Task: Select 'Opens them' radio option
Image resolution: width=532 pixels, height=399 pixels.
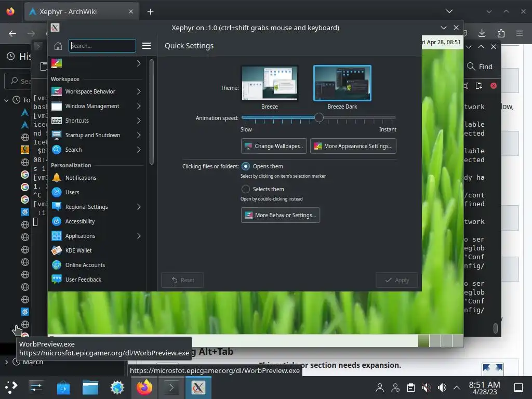Action: 246,166
